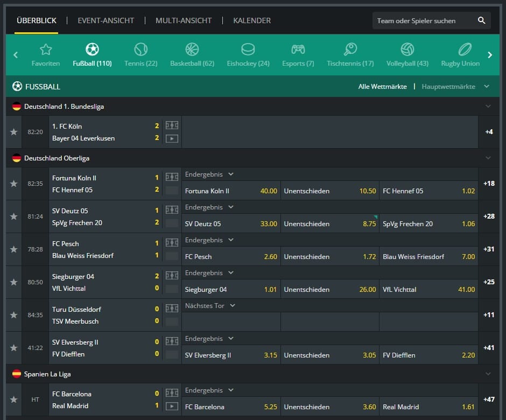Favorite the Fortuna Koln II match star

13,184
